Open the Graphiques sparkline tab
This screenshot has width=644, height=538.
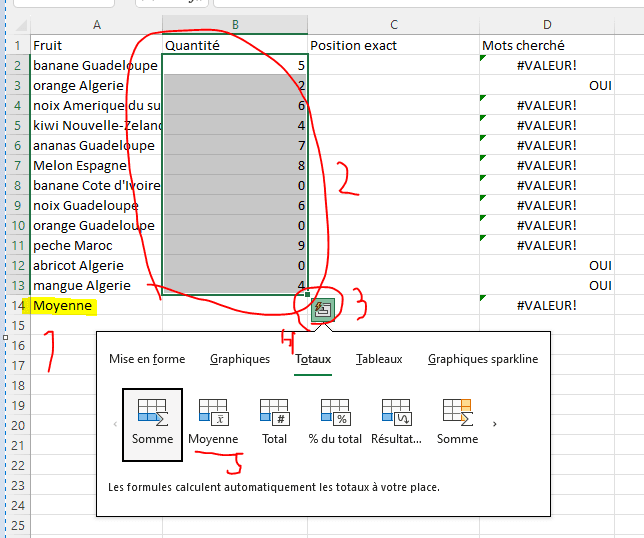[x=482, y=359]
